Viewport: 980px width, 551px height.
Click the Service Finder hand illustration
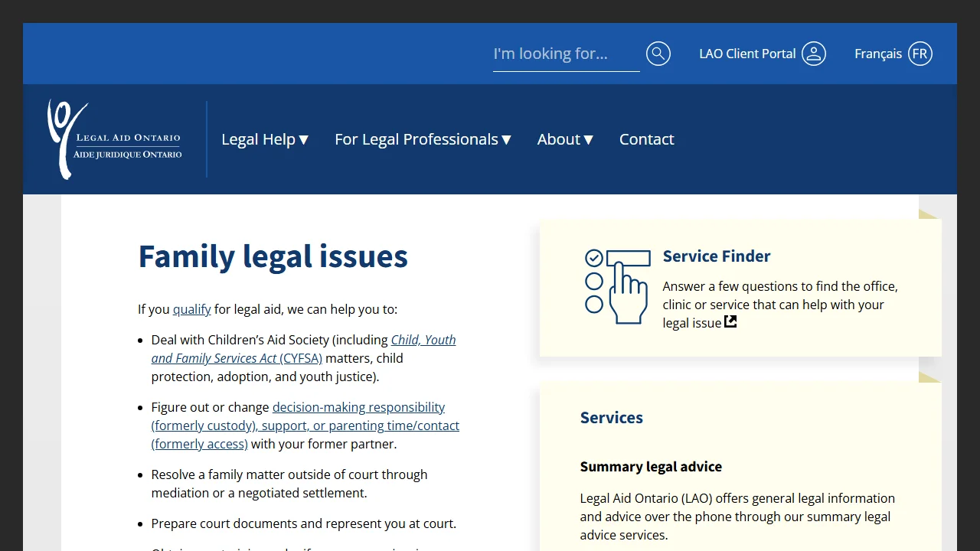[x=618, y=286]
